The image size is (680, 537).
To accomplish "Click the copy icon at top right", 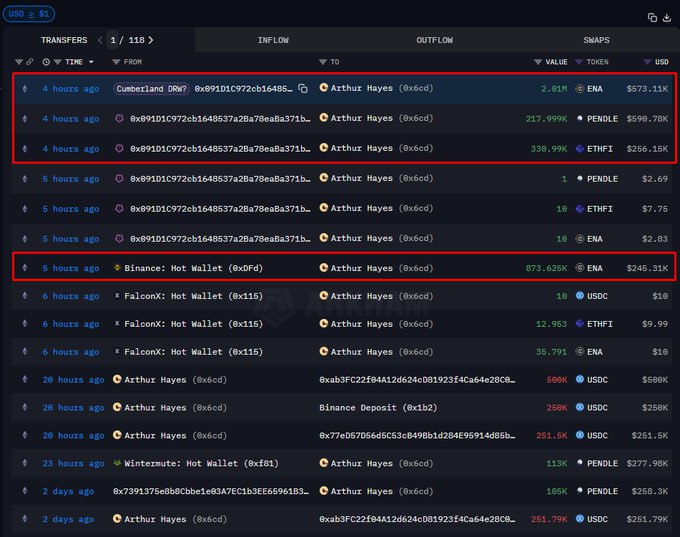I will (x=652, y=17).
